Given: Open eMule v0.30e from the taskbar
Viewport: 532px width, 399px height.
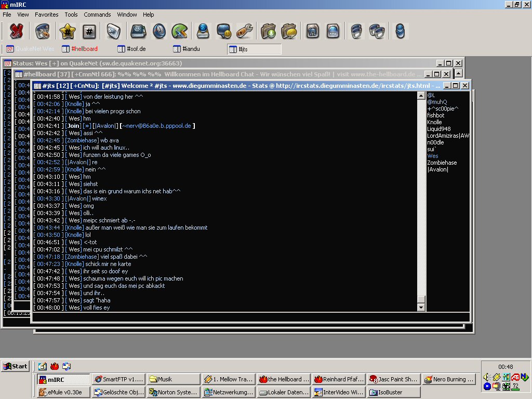Looking at the screenshot, I should pos(63,392).
